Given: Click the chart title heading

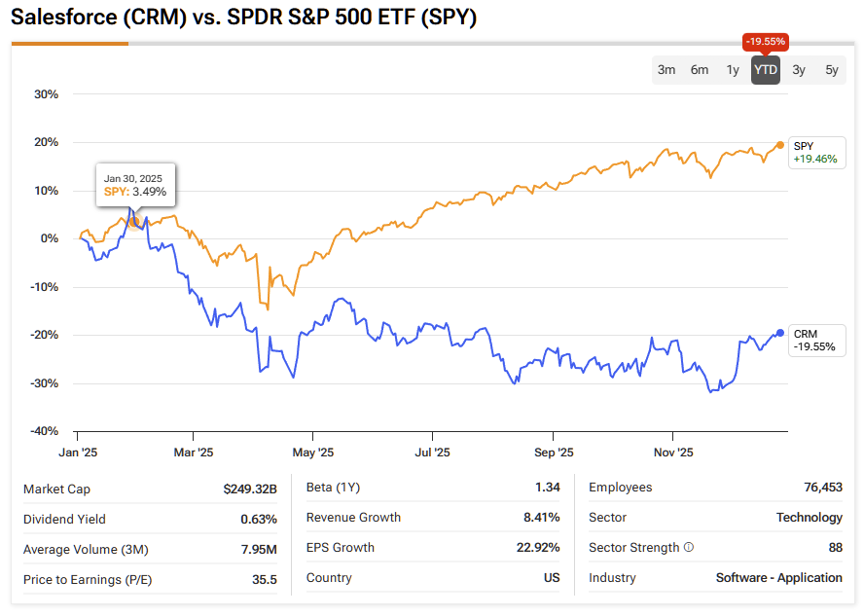Looking at the screenshot, I should pos(244,18).
